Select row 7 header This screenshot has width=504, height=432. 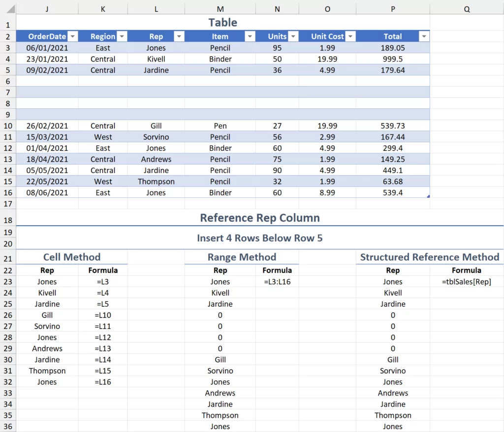pos(8,92)
